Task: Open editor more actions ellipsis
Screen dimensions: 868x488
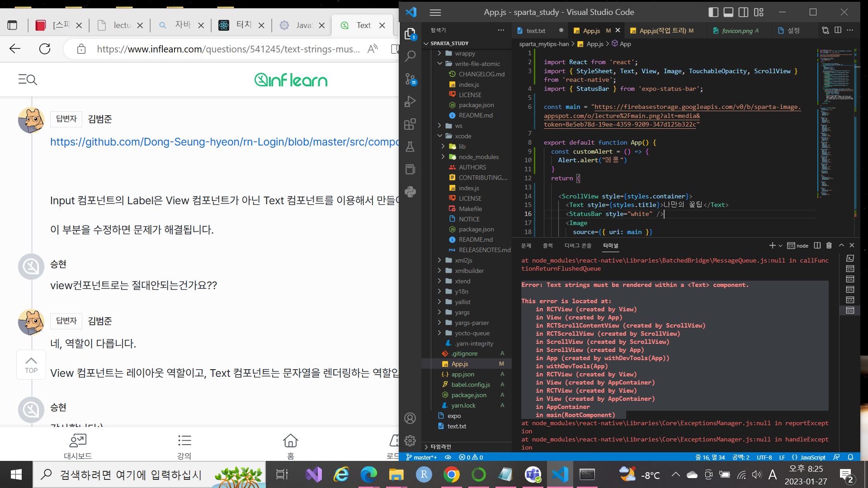Action: pyautogui.click(x=850, y=30)
